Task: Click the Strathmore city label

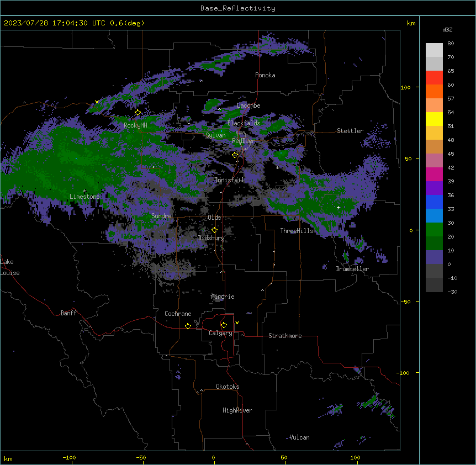Action: coord(285,336)
